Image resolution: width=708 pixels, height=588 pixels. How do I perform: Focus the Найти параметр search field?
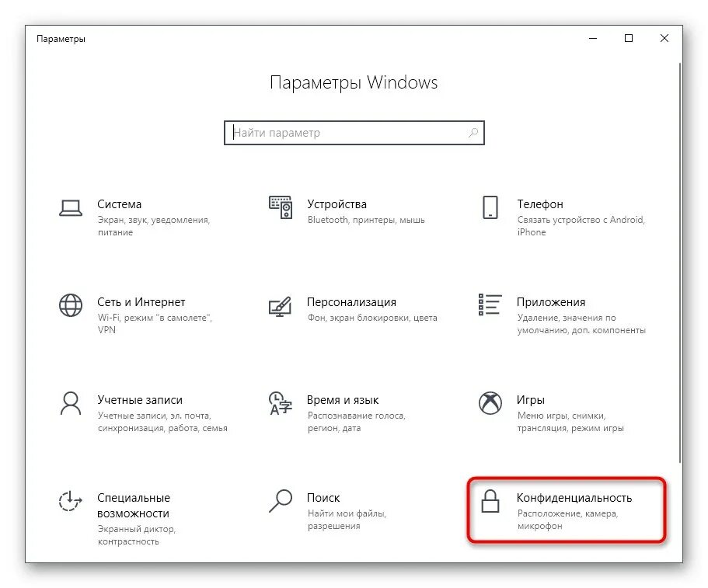click(354, 133)
